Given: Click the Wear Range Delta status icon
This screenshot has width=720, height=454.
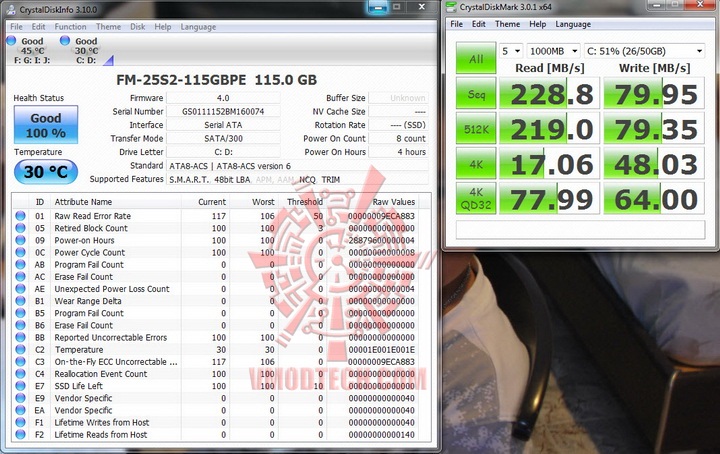Looking at the screenshot, I should [x=20, y=301].
